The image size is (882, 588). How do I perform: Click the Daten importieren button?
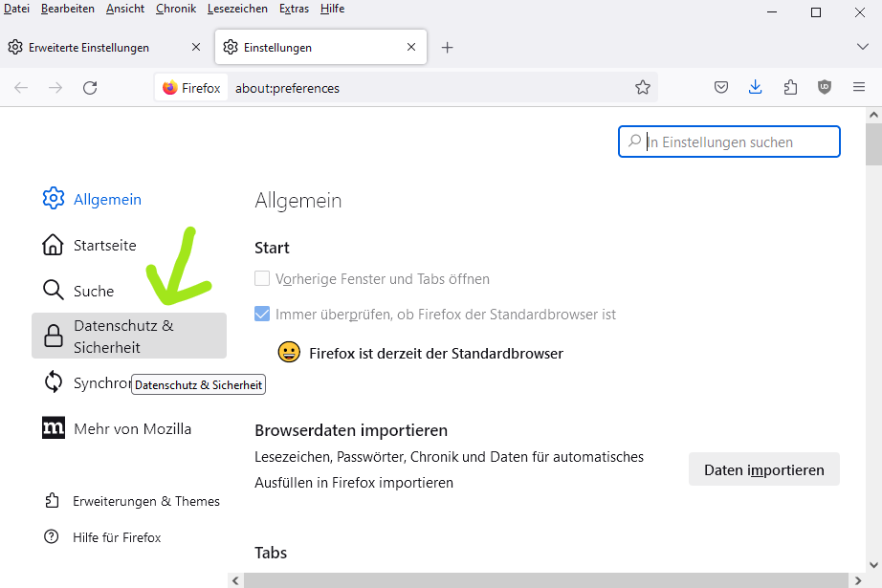click(763, 469)
